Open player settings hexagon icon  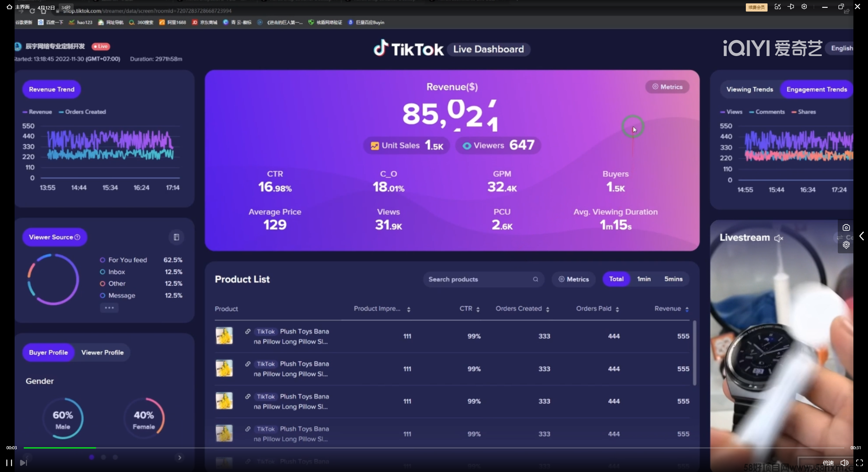click(804, 7)
